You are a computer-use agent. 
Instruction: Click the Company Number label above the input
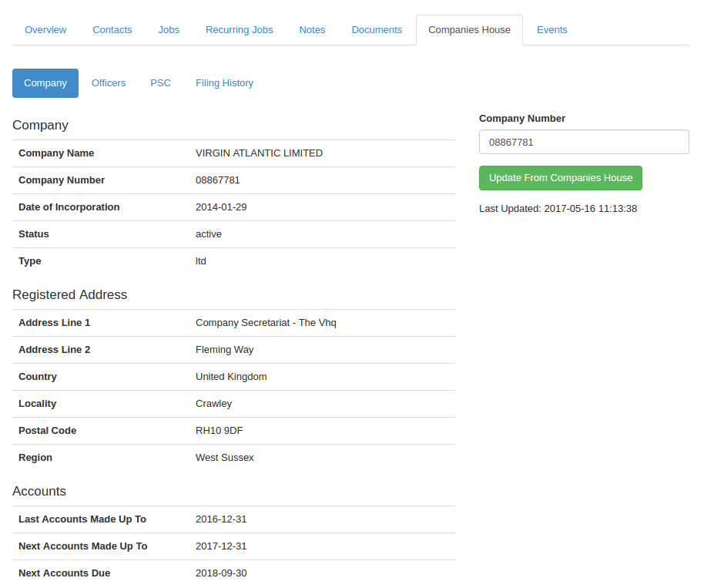pos(521,118)
